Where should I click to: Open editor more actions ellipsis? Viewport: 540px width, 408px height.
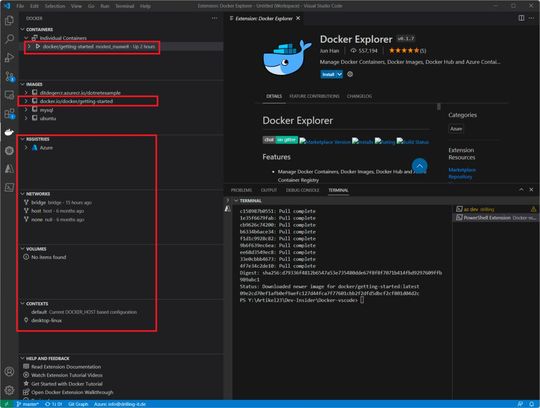pos(531,18)
